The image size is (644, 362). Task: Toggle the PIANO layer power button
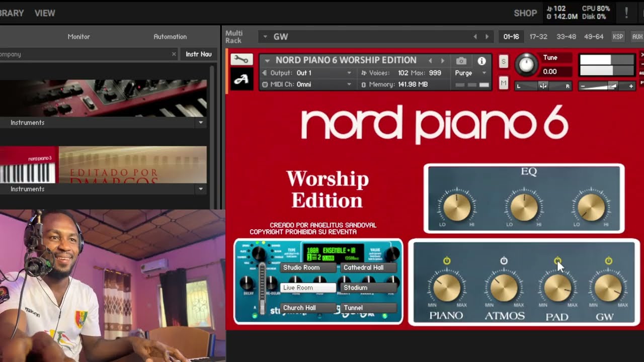(447, 261)
